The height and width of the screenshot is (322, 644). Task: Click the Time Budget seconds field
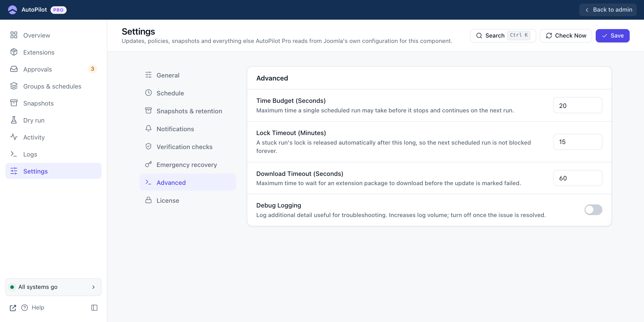[578, 105]
